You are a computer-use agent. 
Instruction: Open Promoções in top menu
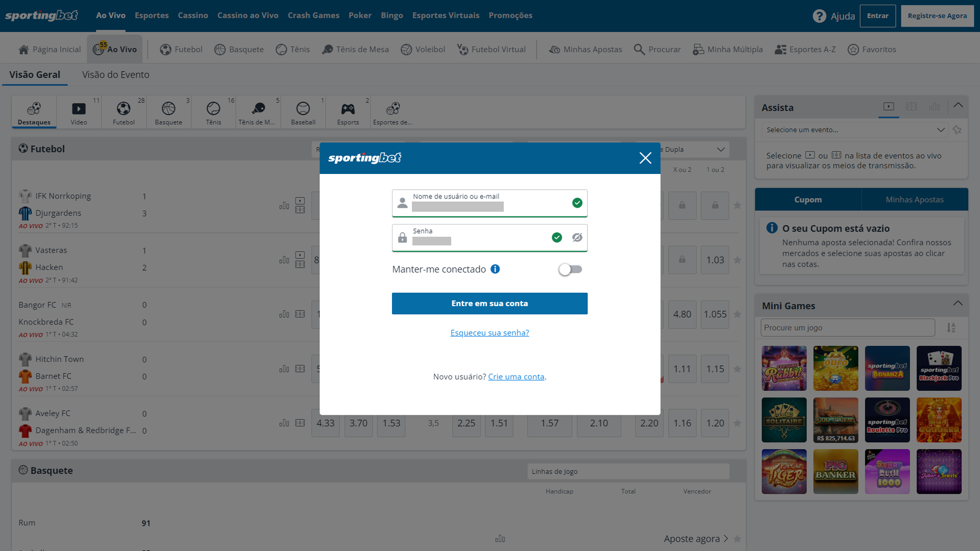coord(510,15)
